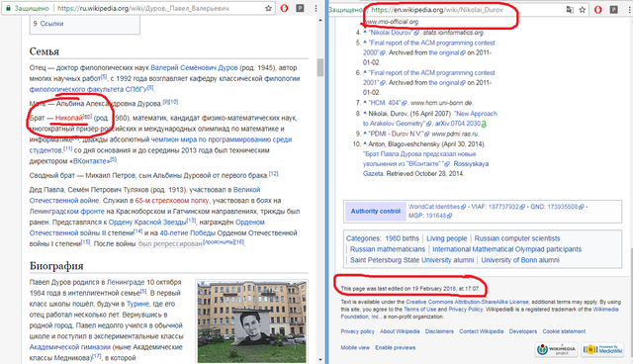
Task: Click the translate page icon in right window
Action: 570,10
